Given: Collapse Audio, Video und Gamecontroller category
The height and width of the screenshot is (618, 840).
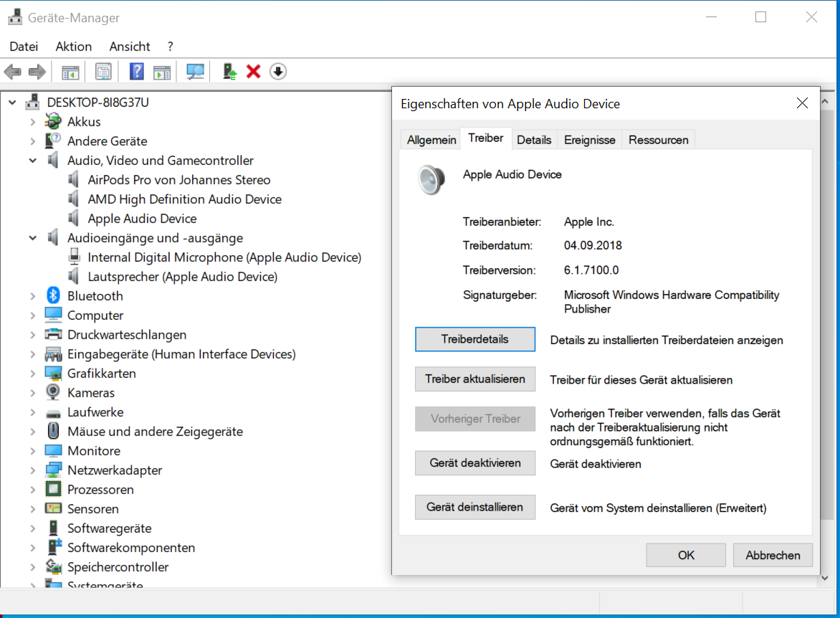Looking at the screenshot, I should tap(33, 161).
